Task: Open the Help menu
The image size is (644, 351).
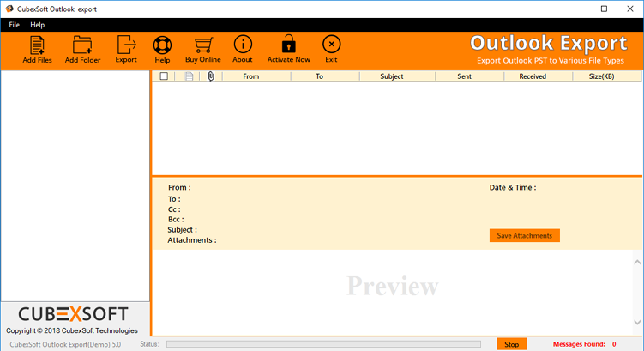Action: tap(38, 25)
